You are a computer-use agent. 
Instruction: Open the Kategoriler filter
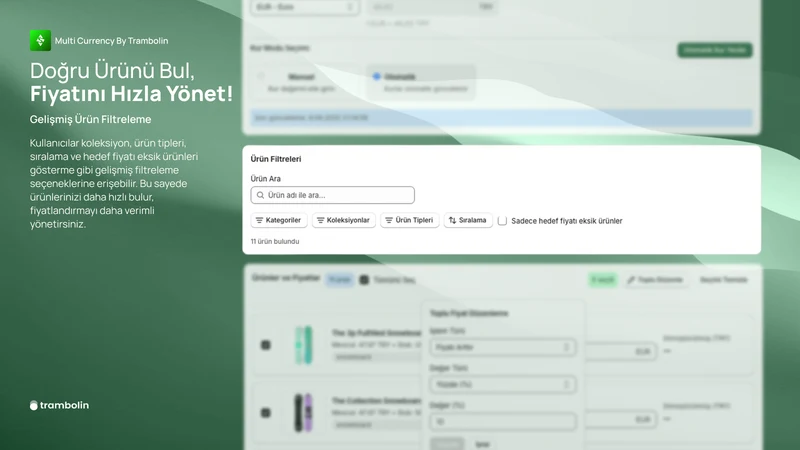click(x=279, y=220)
